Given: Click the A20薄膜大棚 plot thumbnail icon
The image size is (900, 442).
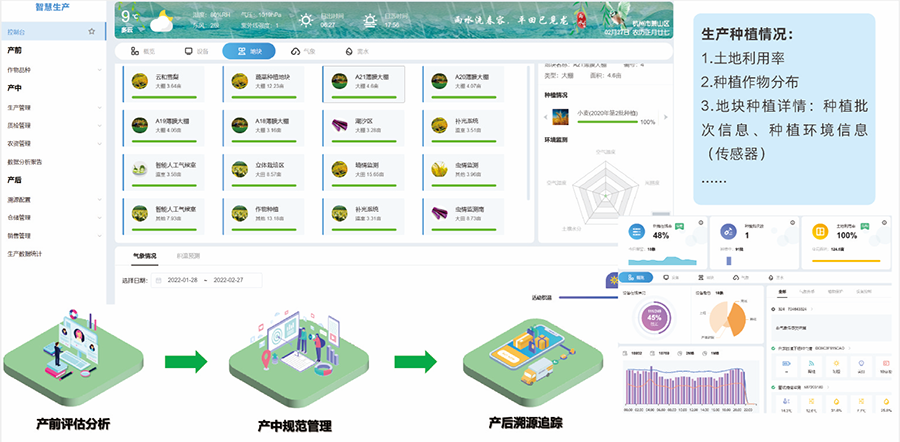Looking at the screenshot, I should (439, 81).
